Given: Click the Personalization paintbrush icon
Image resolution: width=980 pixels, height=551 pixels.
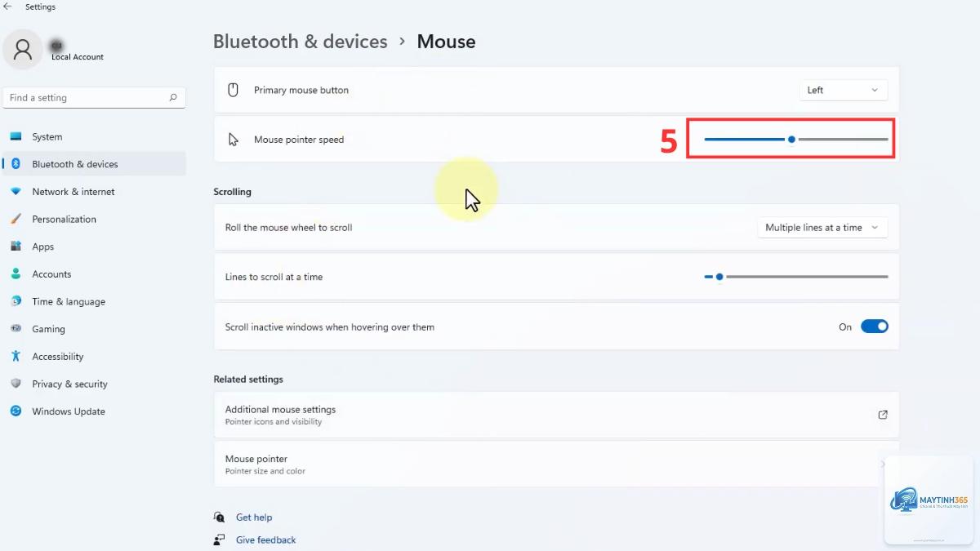Looking at the screenshot, I should pos(16,219).
